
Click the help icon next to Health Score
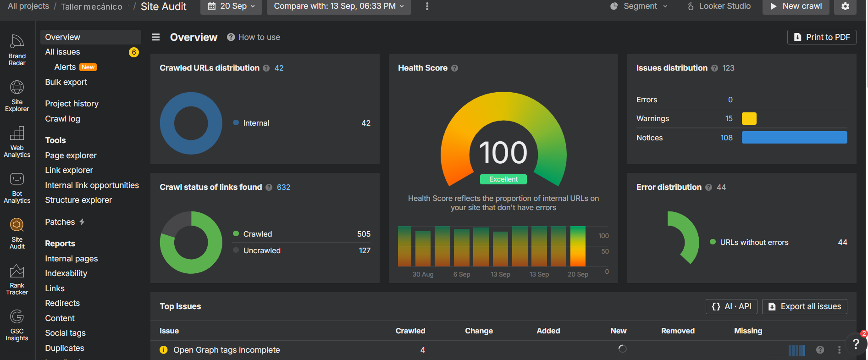click(454, 68)
